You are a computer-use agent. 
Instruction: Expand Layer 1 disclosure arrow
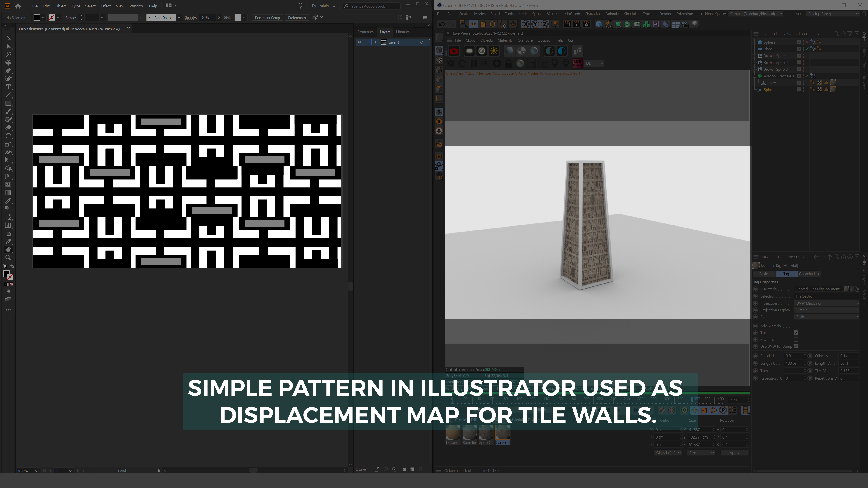375,42
